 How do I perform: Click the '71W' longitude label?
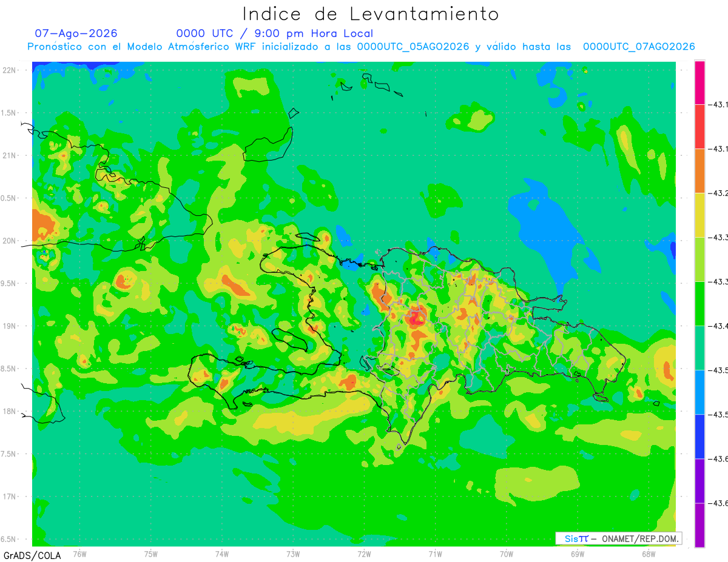tap(435, 554)
